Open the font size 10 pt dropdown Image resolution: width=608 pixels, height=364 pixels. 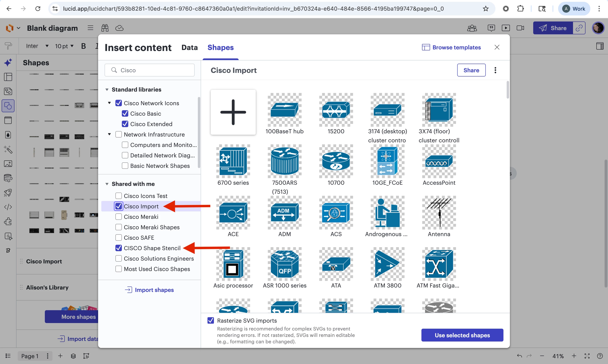coord(64,46)
